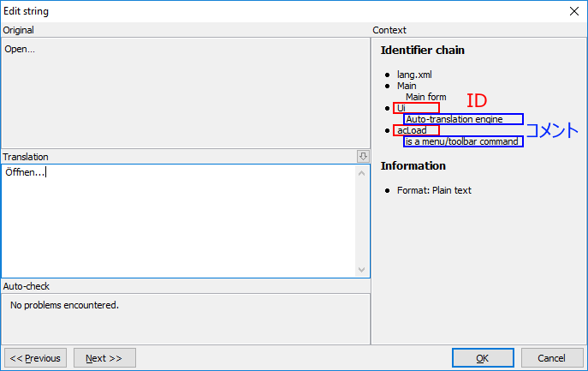
Task: Click the 'Main form' comment text
Action: click(425, 97)
